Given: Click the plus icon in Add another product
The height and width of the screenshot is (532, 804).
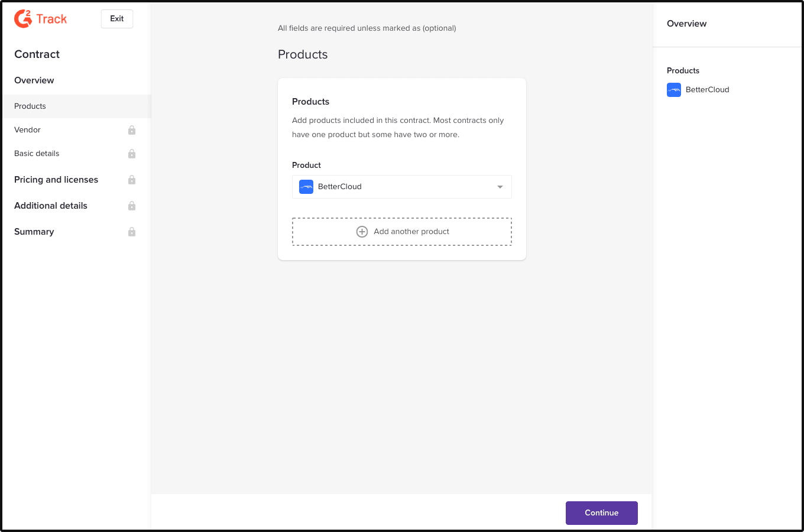Looking at the screenshot, I should coord(362,232).
